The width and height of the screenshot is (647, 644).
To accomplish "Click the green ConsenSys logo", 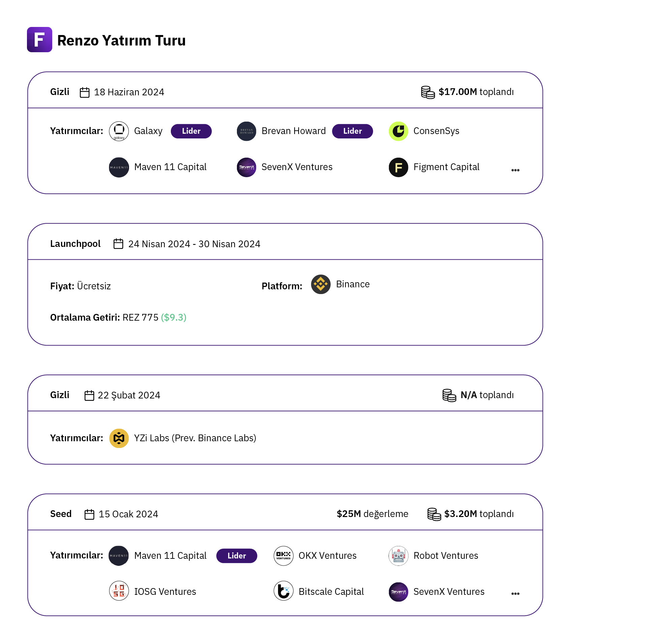I will (398, 131).
